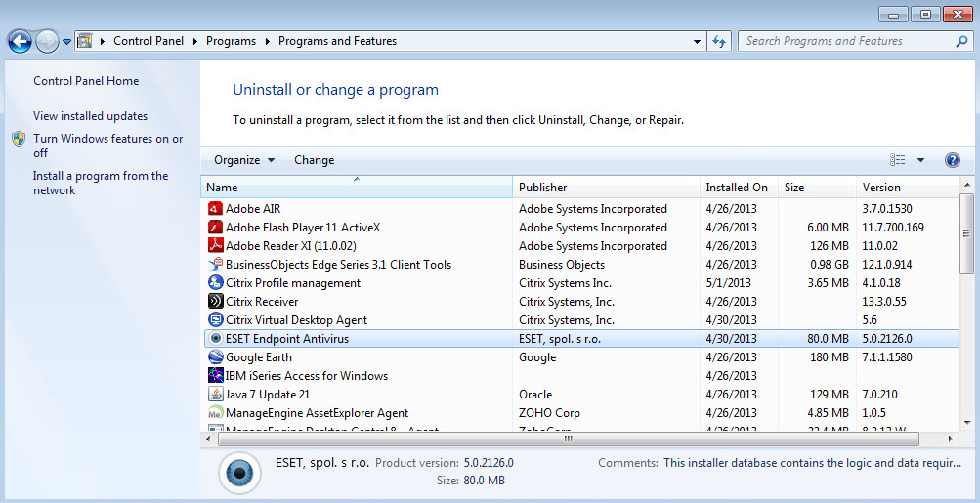Click the Forward navigation arrow button
The image size is (980, 503).
click(x=47, y=42)
